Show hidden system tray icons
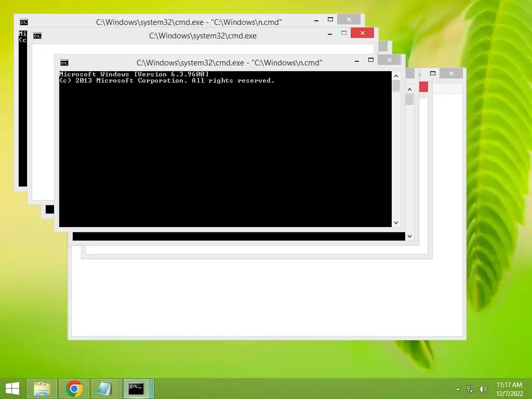Screen dimensions: 532x399 click(x=458, y=389)
